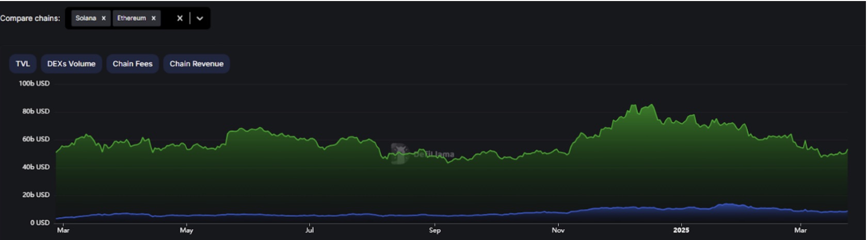Click the May label on the time axis
Viewport: 868px width, 240px height.
(186, 230)
